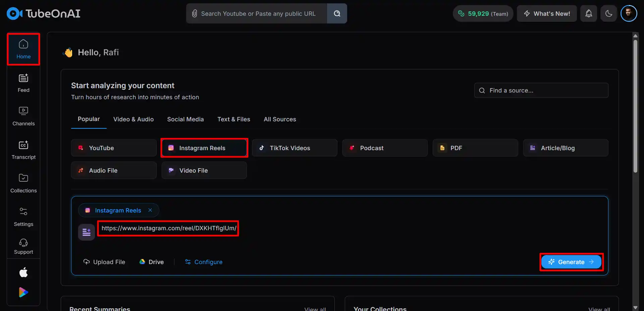
Task: Go to the Transcript section
Action: tap(23, 150)
